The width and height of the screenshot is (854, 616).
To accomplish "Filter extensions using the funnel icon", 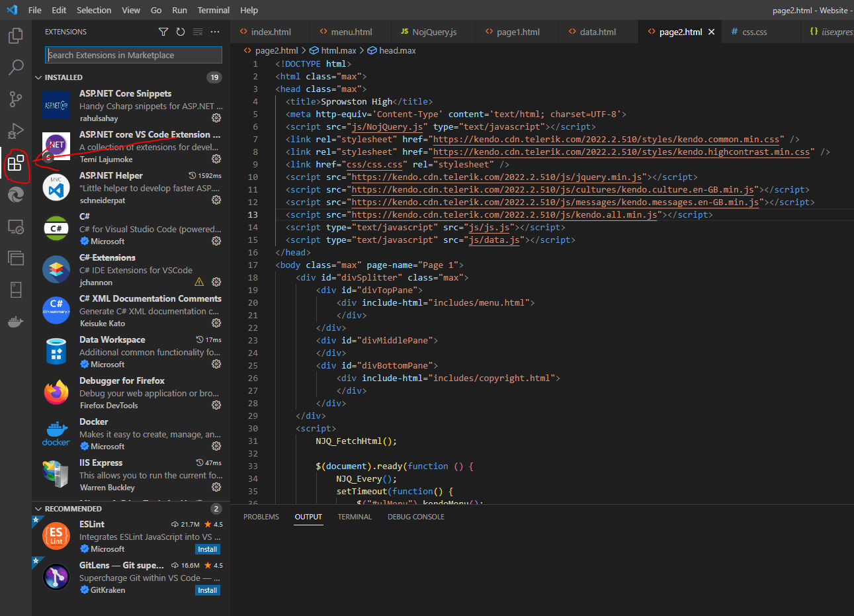I will pyautogui.click(x=163, y=32).
